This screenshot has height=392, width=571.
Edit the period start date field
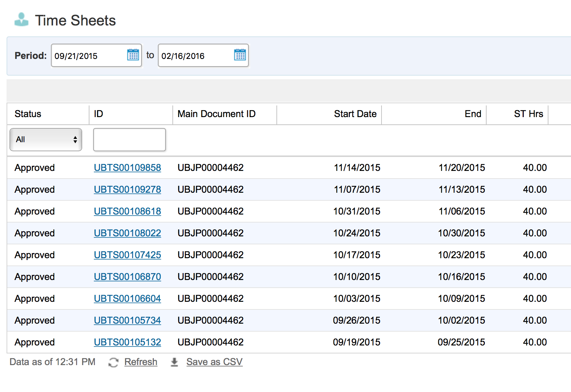coord(89,56)
